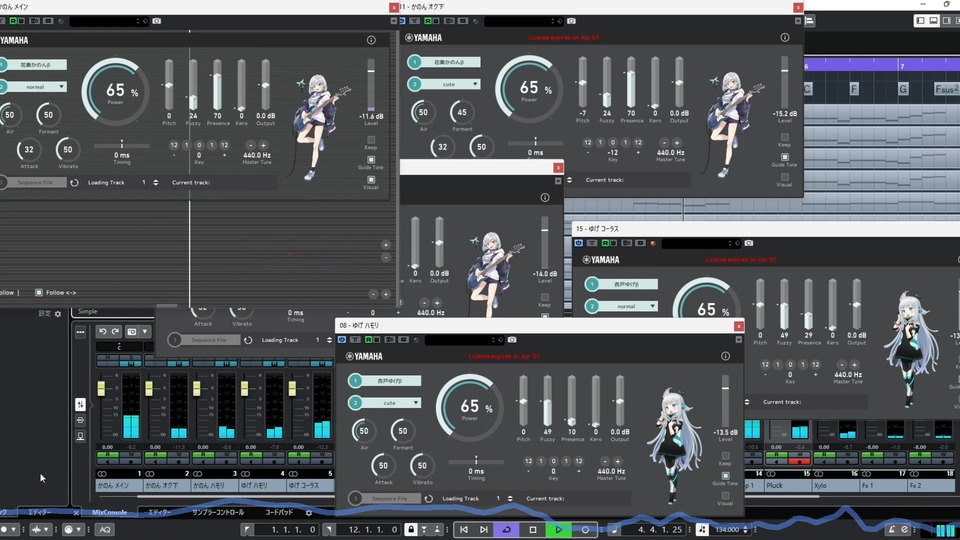Switch to the MixConsole tab

pyautogui.click(x=110, y=512)
